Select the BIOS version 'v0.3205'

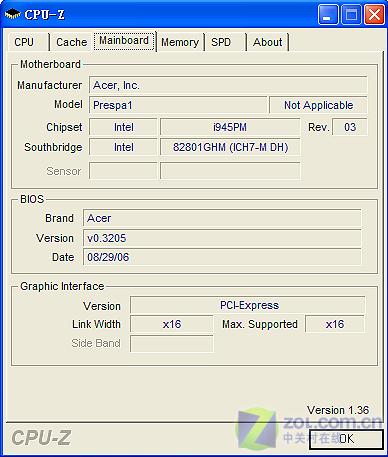(222, 238)
